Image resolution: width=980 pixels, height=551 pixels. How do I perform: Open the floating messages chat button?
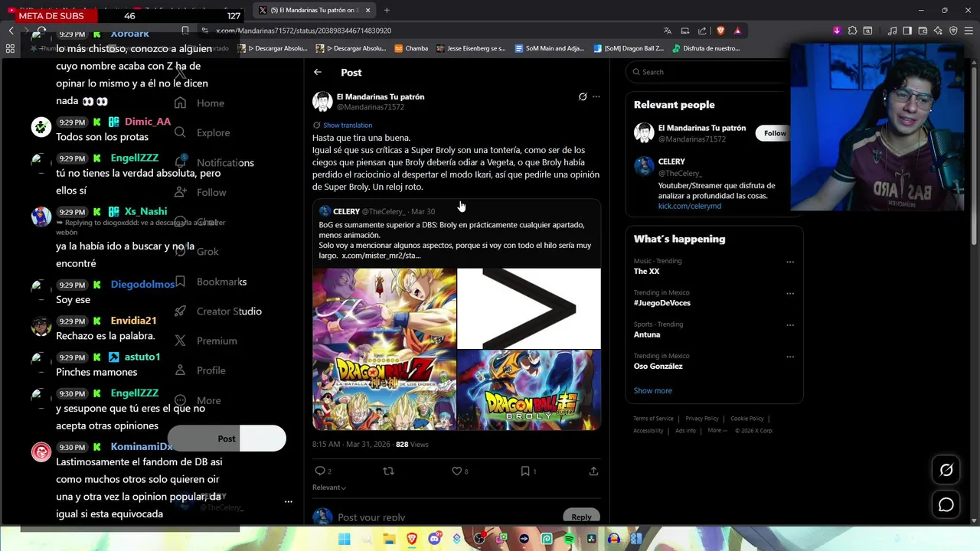[x=946, y=505]
